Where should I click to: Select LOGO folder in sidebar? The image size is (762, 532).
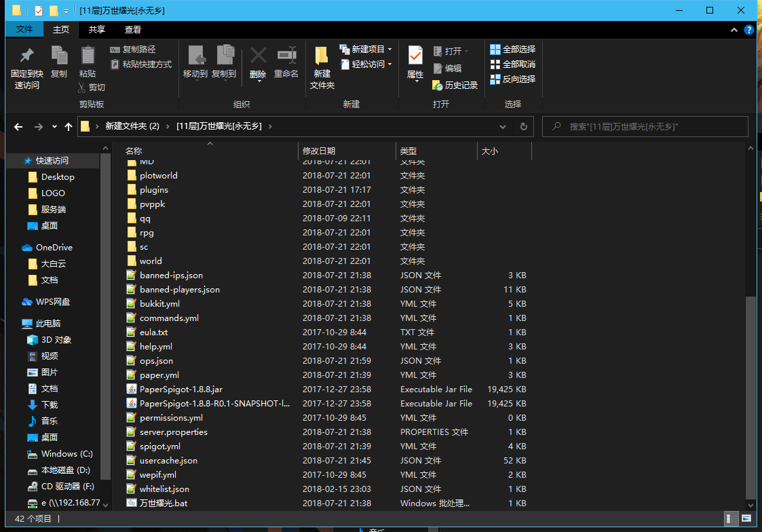(x=53, y=193)
